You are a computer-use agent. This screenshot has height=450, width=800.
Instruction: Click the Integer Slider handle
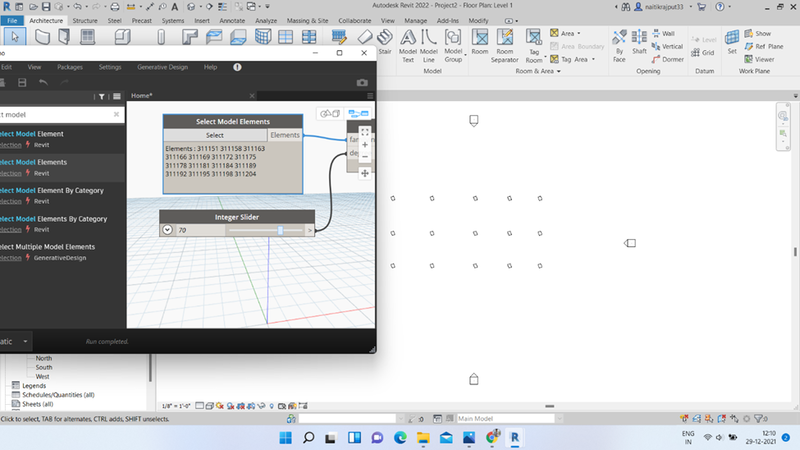[x=280, y=231]
